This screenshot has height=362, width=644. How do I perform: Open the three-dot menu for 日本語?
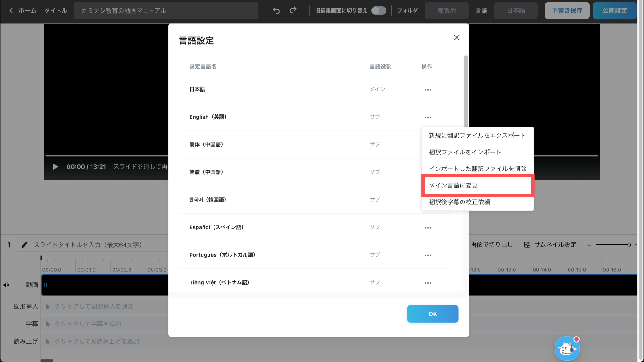click(428, 90)
